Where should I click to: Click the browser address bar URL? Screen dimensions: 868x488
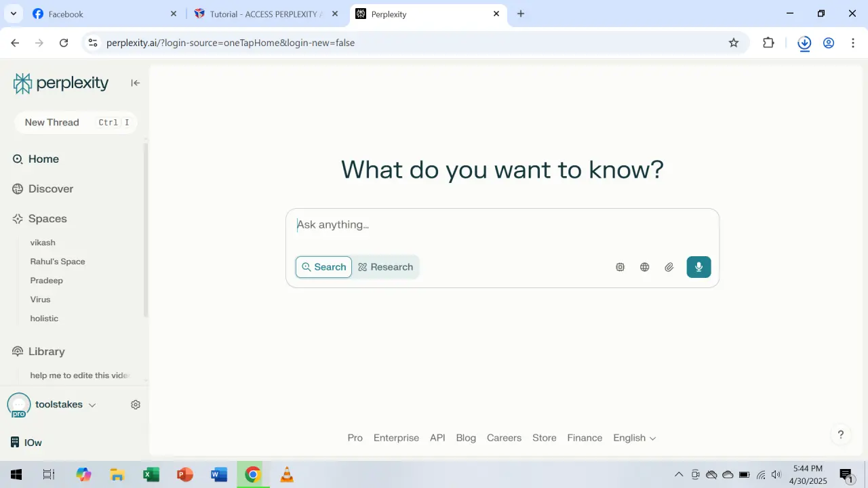[x=231, y=43]
